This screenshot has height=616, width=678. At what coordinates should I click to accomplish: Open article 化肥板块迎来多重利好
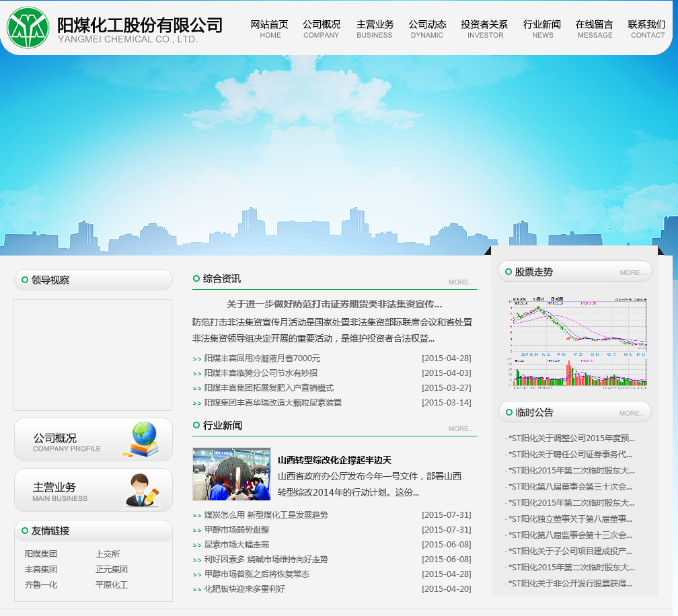[244, 589]
